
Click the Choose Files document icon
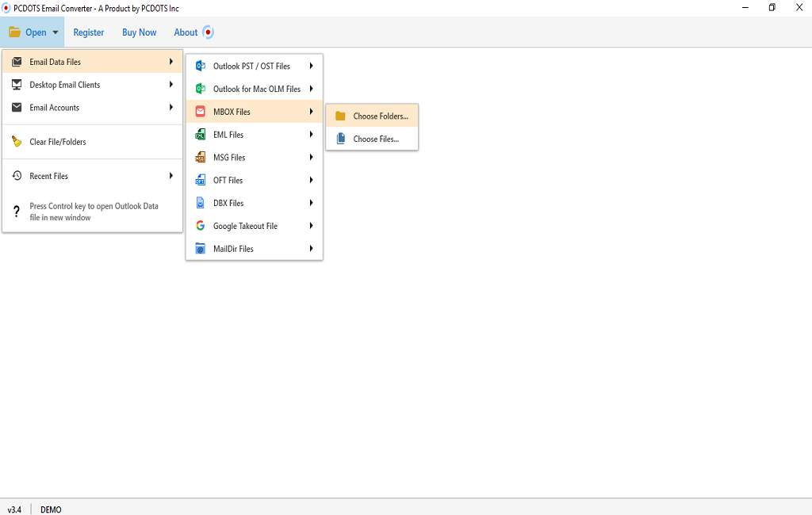[x=341, y=139]
